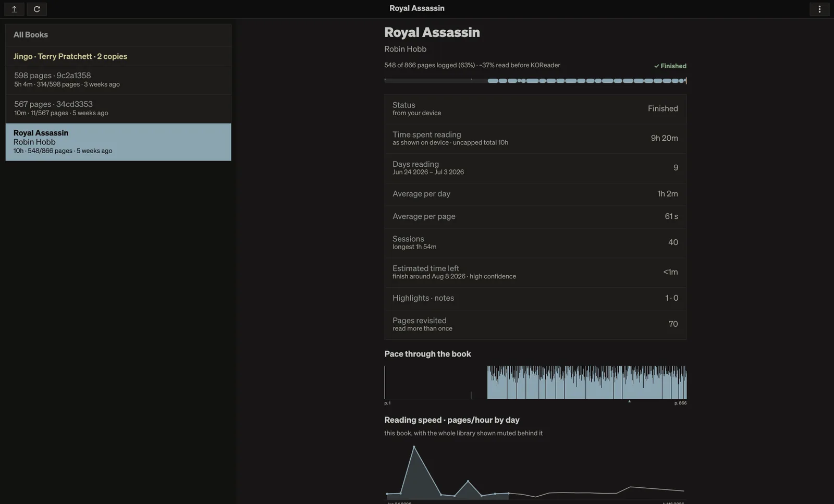Click the refresh icon in the title bar
Image resolution: width=834 pixels, height=504 pixels.
pos(37,9)
